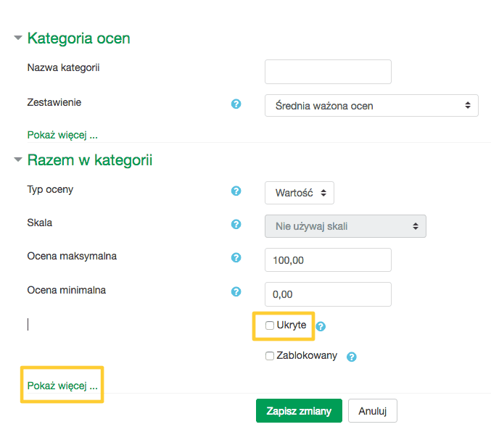Click help icon beside Ukryte checkbox

(321, 326)
